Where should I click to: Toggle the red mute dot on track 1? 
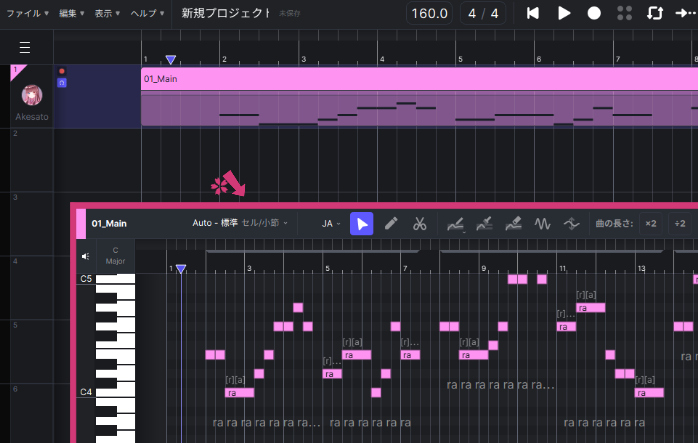62,72
